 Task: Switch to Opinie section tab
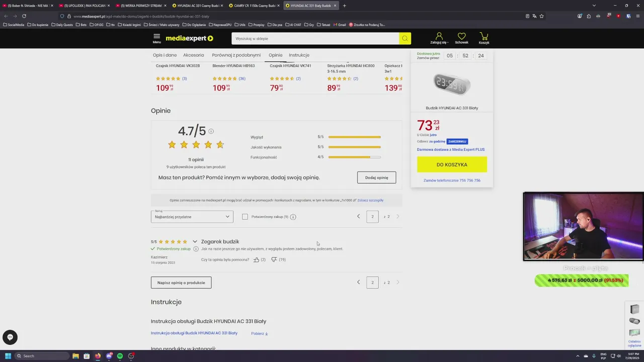[x=275, y=55]
